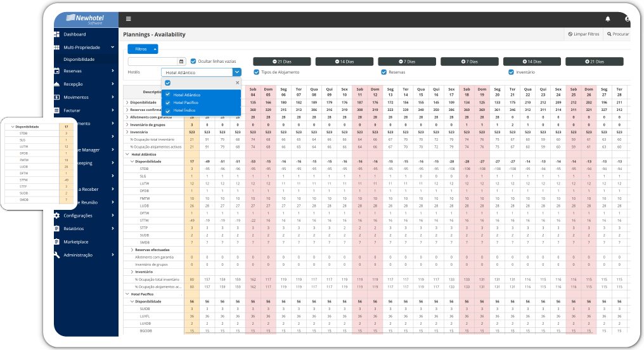Click the date input field
Viewport: 644px width, 350px height.
pyautogui.click(x=153, y=62)
